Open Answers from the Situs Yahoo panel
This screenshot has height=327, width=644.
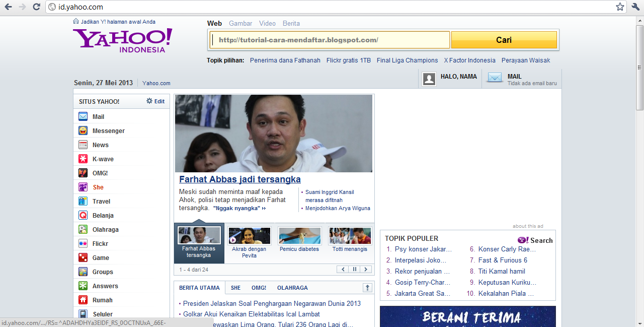click(x=105, y=286)
